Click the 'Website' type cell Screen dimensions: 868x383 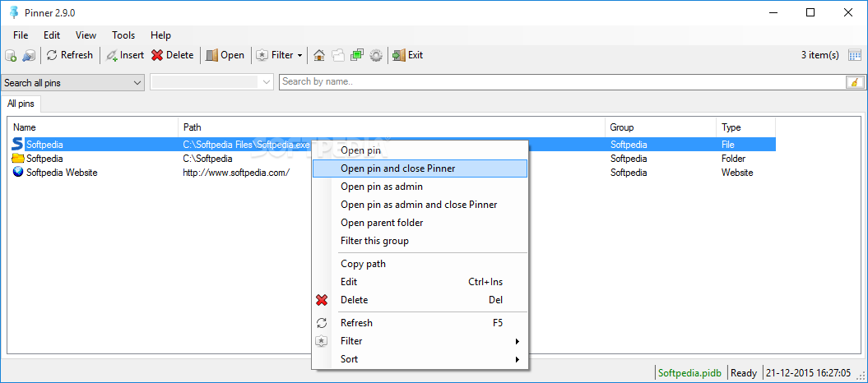click(737, 173)
